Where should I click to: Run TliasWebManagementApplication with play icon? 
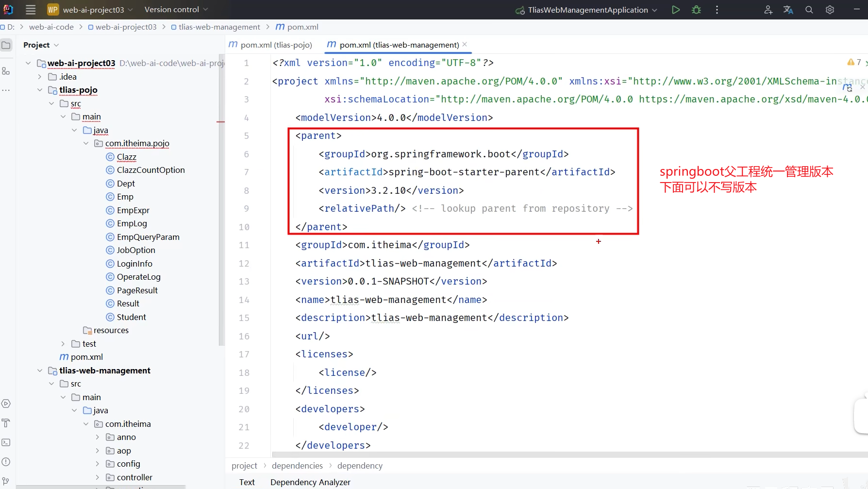pyautogui.click(x=675, y=10)
